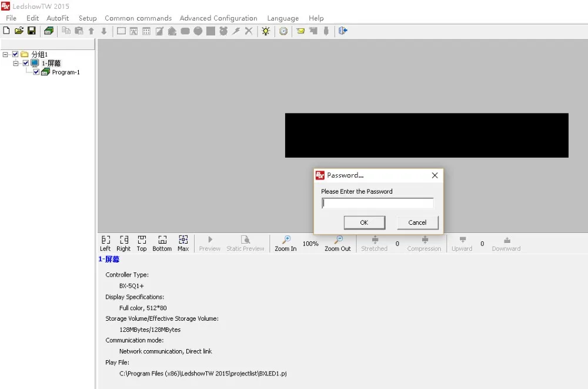This screenshot has height=389, width=588.
Task: Confirm the password with the OK button
Action: point(364,222)
